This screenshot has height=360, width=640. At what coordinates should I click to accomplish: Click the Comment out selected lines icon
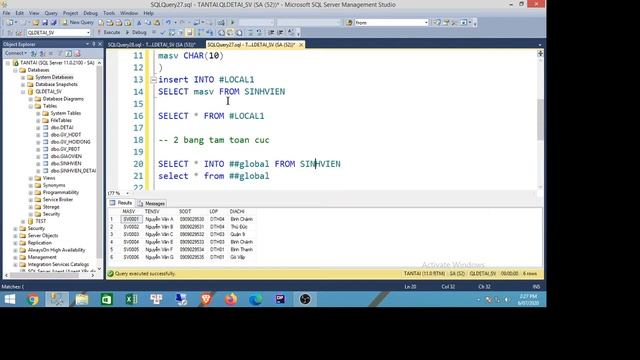click(x=250, y=32)
